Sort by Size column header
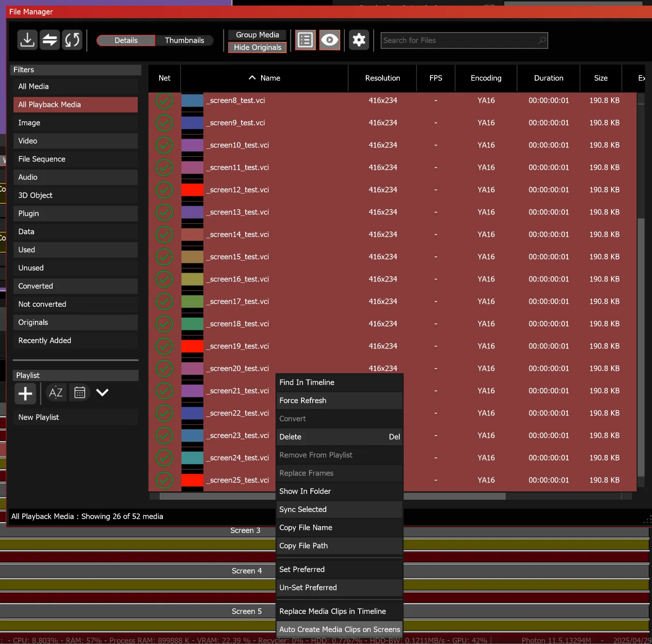The image size is (652, 644). pyautogui.click(x=601, y=78)
